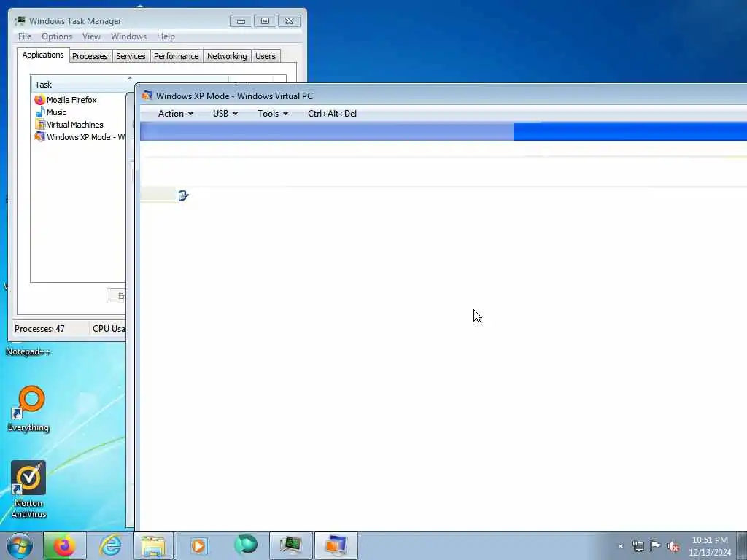Click the small icon inside the XP Mode screen
The image size is (747, 560).
pos(183,195)
